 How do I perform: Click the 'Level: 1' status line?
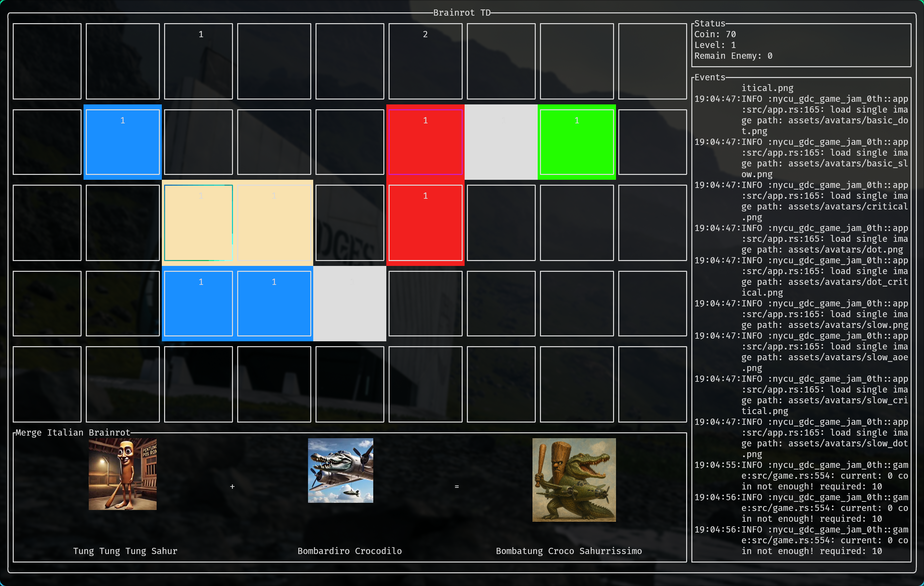(x=715, y=45)
